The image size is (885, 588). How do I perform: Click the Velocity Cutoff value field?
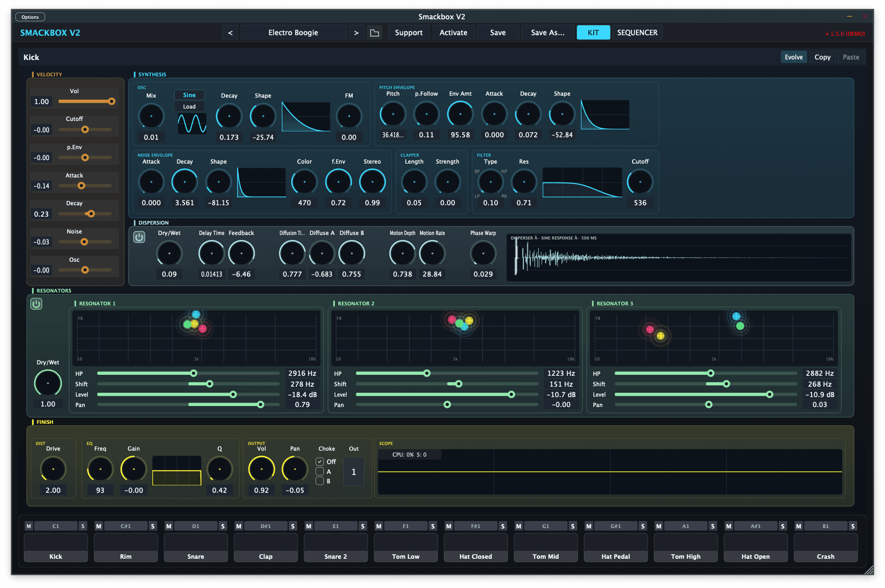tap(42, 130)
